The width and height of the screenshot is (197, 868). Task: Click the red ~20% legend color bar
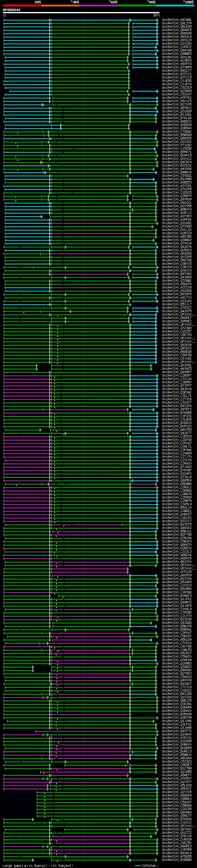22,6
